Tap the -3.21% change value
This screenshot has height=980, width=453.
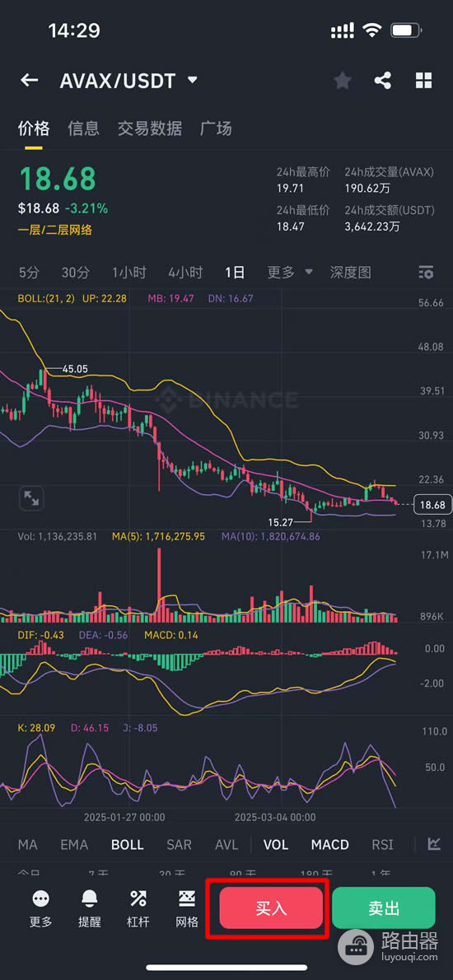88,208
